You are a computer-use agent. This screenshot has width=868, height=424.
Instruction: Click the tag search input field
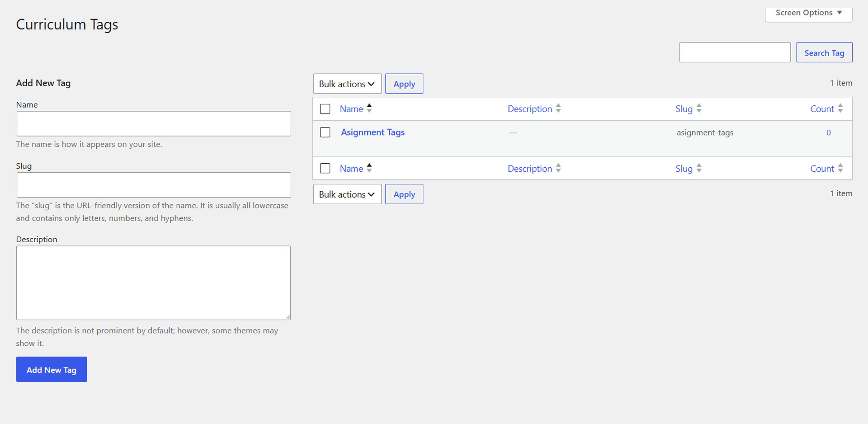point(735,52)
